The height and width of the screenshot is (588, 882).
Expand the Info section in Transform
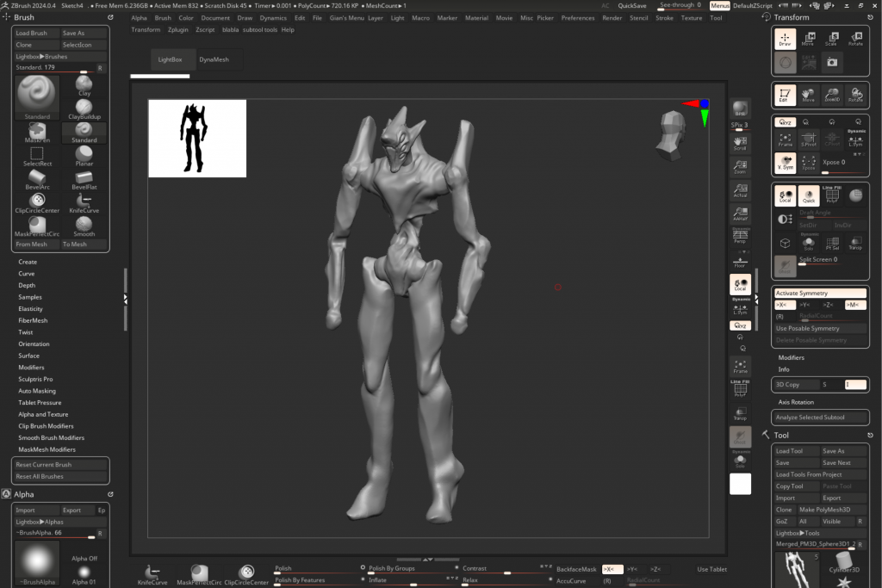pyautogui.click(x=784, y=369)
